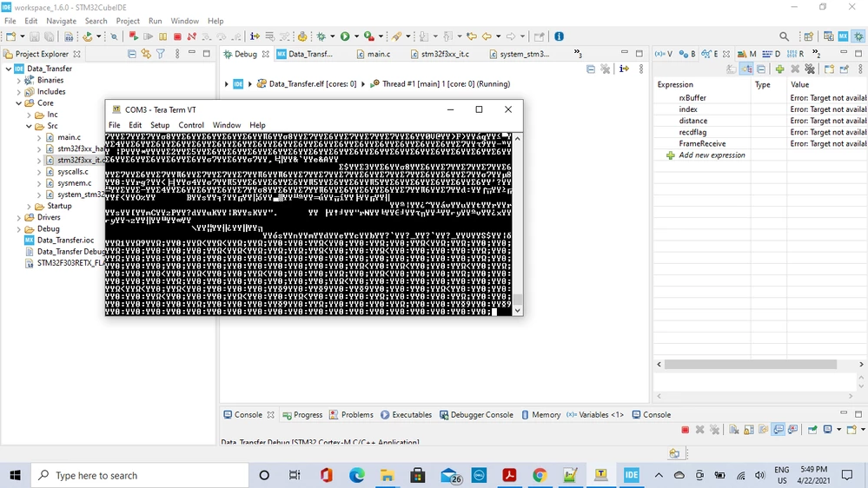868x488 pixels.
Task: Click the blue Information Center icon
Action: [x=559, y=36]
